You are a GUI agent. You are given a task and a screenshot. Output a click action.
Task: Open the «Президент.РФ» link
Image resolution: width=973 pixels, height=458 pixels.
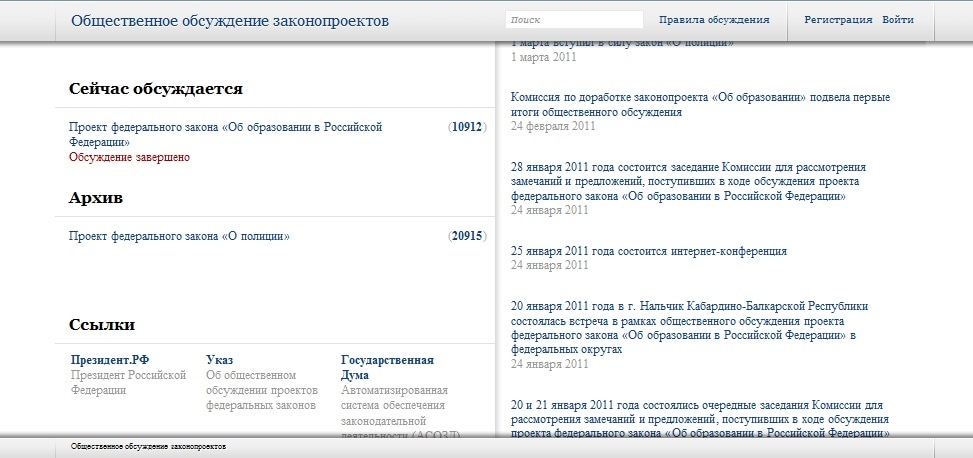[110, 360]
